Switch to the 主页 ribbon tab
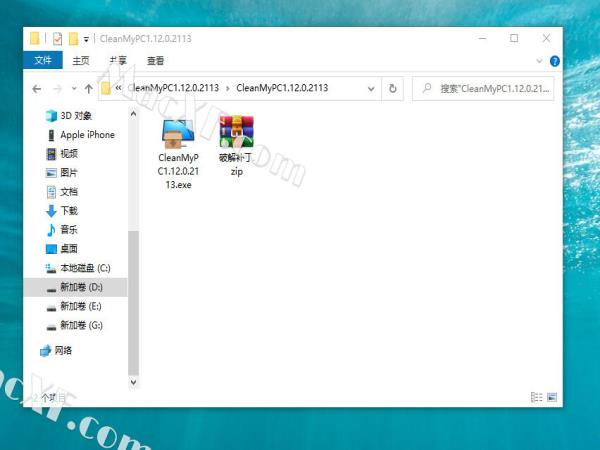The width and height of the screenshot is (600, 450). click(81, 61)
